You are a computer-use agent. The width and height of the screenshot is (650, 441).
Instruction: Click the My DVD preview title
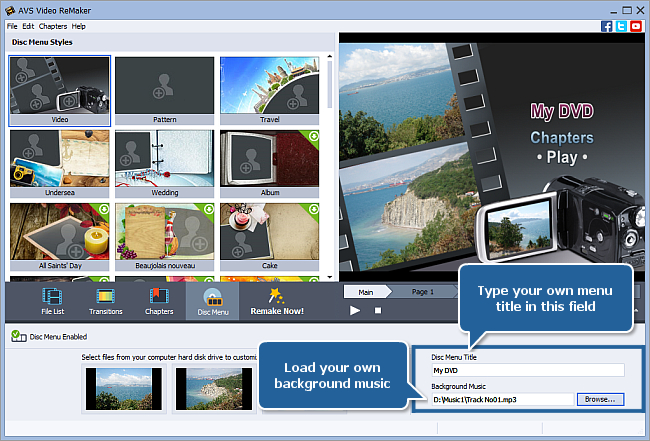coord(562,111)
